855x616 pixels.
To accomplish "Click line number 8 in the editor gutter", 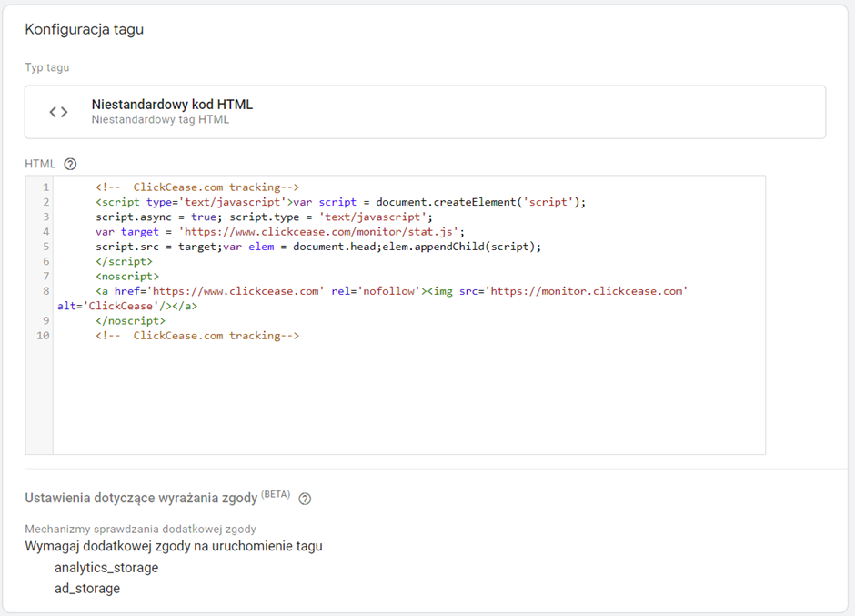I will point(45,291).
